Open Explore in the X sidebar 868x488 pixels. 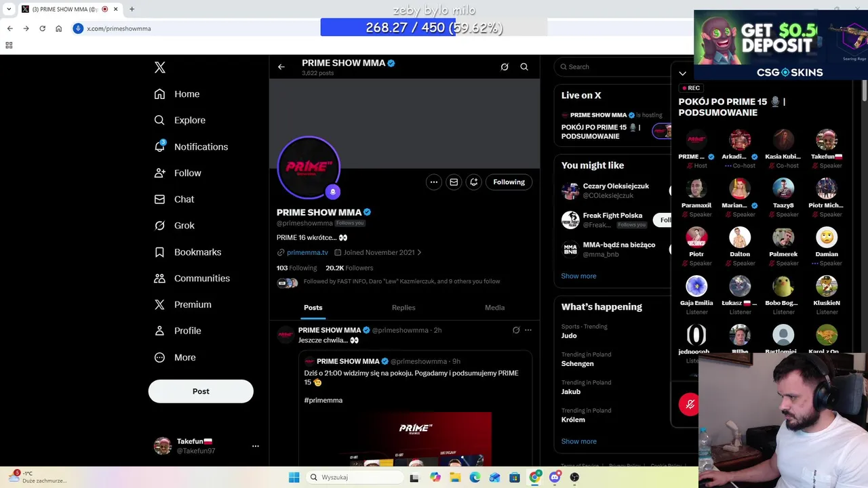pyautogui.click(x=180, y=120)
